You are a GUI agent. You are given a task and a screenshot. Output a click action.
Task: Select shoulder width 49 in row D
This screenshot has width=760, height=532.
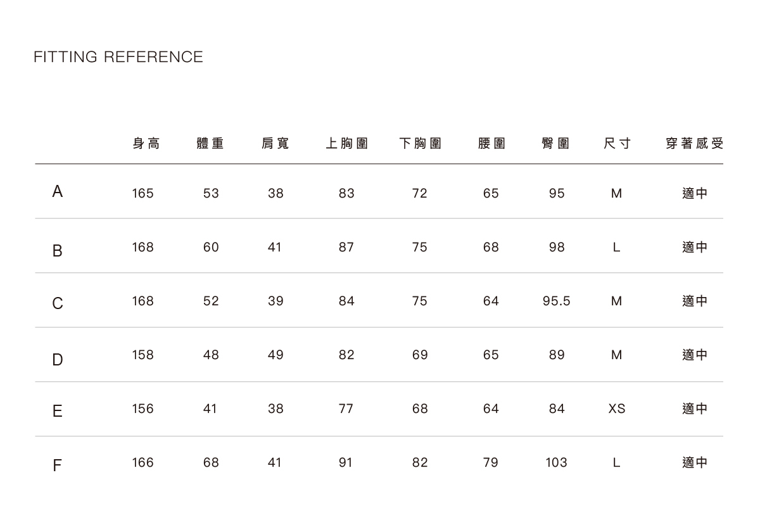tap(275, 355)
